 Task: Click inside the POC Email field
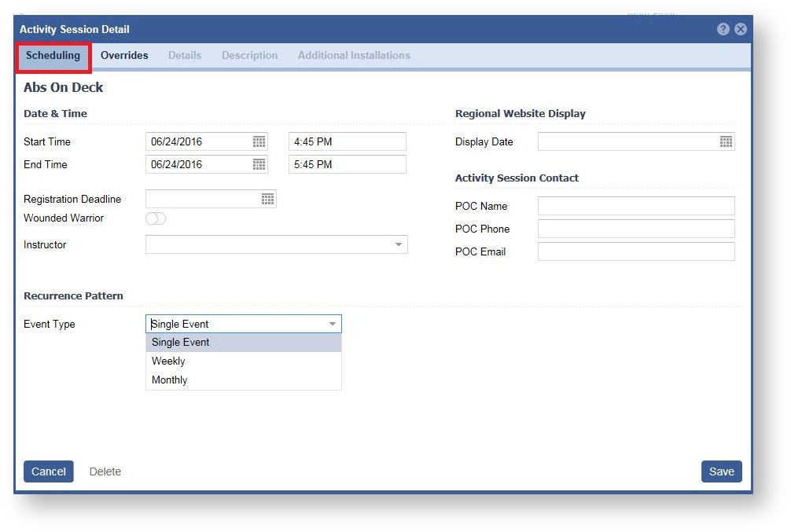coord(635,251)
